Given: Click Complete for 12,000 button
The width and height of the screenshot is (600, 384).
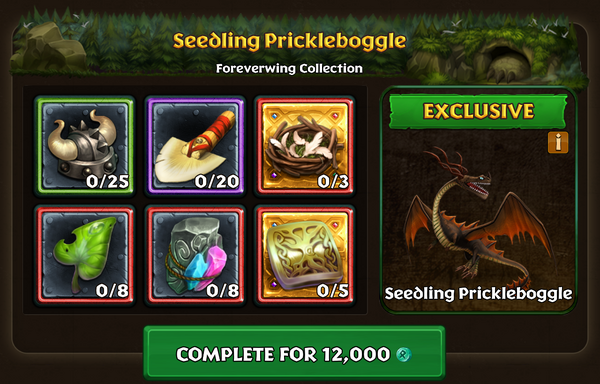Looking at the screenshot, I should coord(294,353).
